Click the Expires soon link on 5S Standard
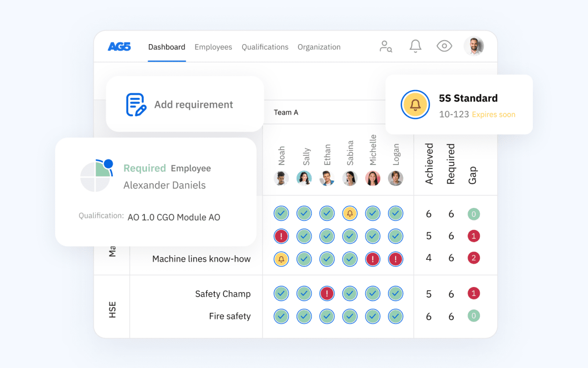Screen dimensions: 588x368 (493, 115)
